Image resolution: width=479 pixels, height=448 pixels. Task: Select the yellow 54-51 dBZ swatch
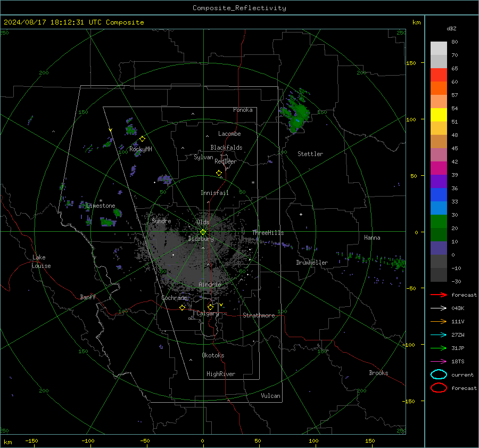pyautogui.click(x=439, y=115)
